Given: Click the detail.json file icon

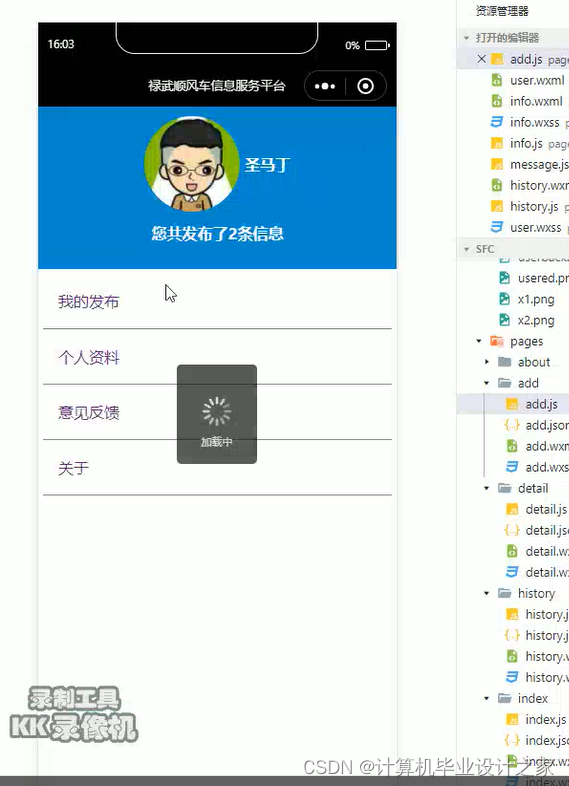Looking at the screenshot, I should point(512,530).
